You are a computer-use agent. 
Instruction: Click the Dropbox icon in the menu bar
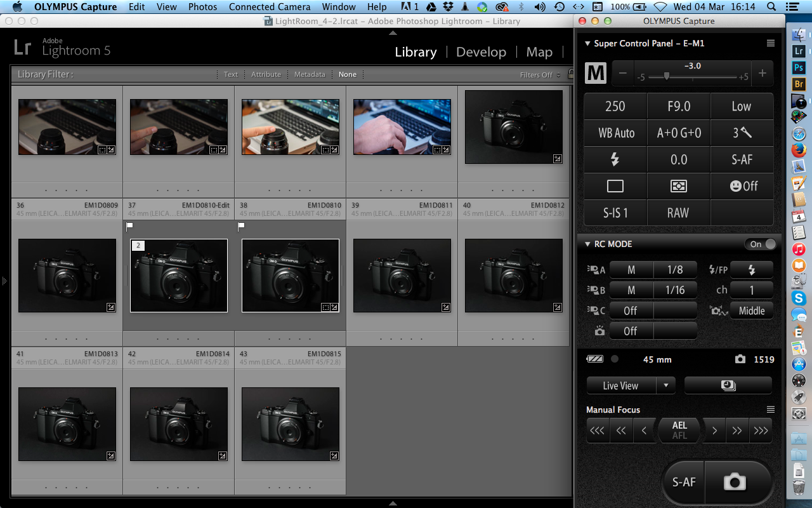(449, 7)
